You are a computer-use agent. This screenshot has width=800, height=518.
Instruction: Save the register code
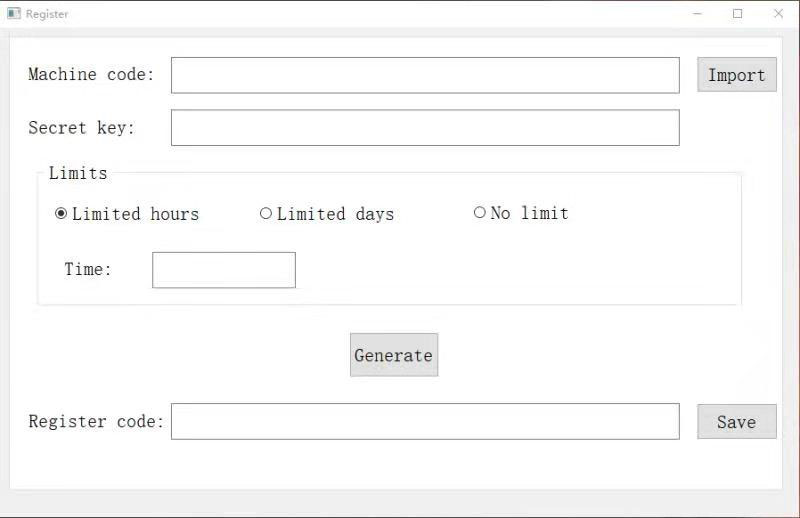click(737, 422)
